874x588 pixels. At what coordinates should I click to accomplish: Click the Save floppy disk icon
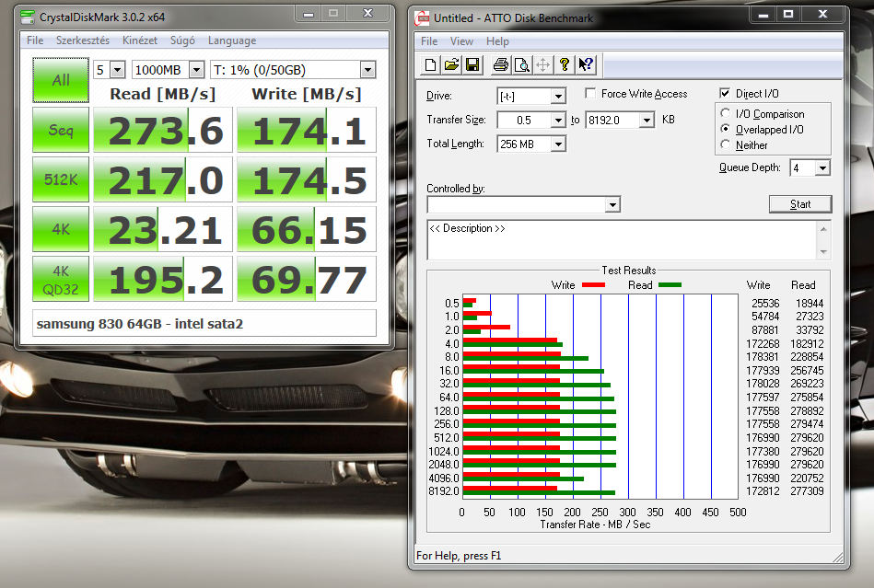point(472,64)
